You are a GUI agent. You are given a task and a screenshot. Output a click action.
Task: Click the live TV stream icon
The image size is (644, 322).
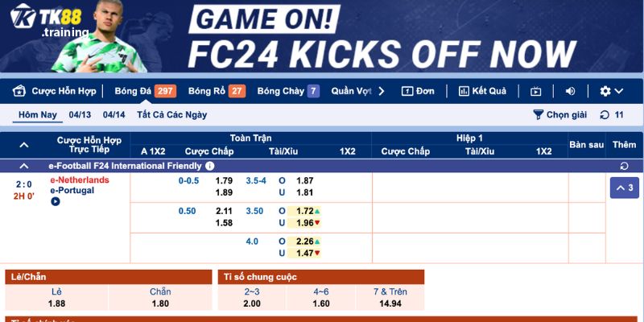(x=535, y=91)
